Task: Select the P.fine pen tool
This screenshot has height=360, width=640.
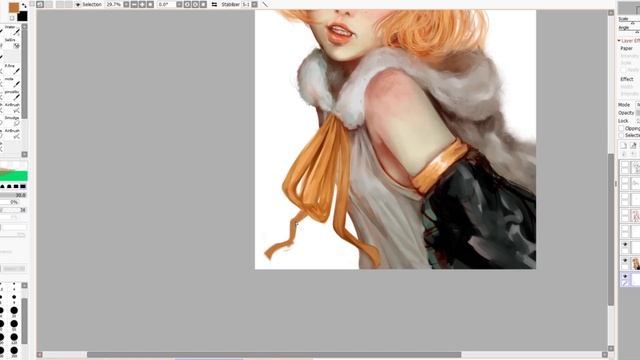Action: [12, 69]
